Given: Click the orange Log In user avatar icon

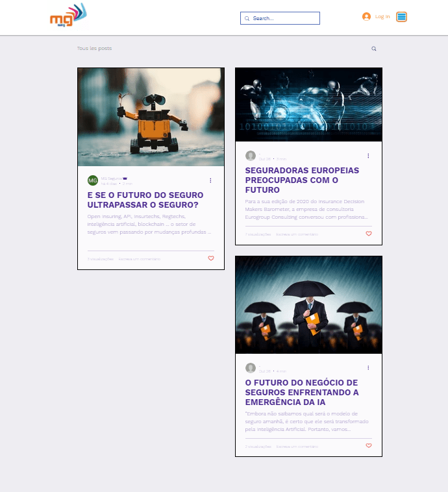Looking at the screenshot, I should click(x=366, y=17).
